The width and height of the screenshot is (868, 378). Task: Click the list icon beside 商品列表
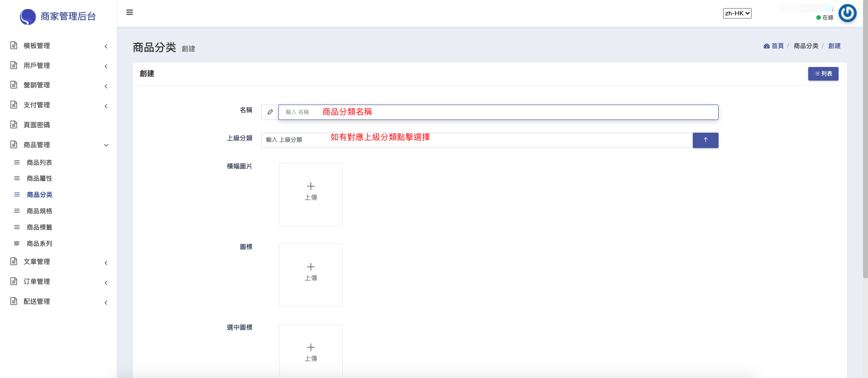click(17, 162)
